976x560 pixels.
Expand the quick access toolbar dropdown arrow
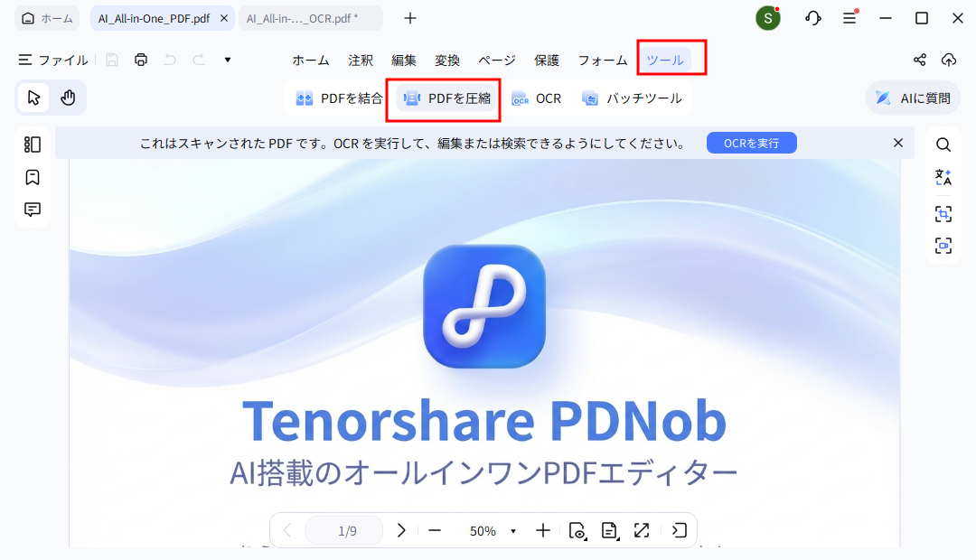[x=228, y=60]
